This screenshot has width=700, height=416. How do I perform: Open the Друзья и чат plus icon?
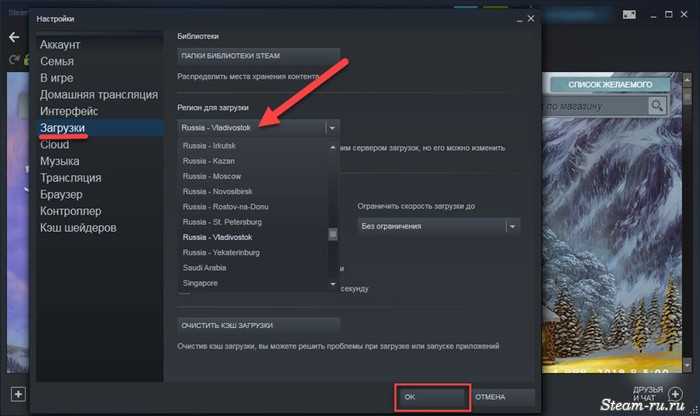(x=675, y=394)
